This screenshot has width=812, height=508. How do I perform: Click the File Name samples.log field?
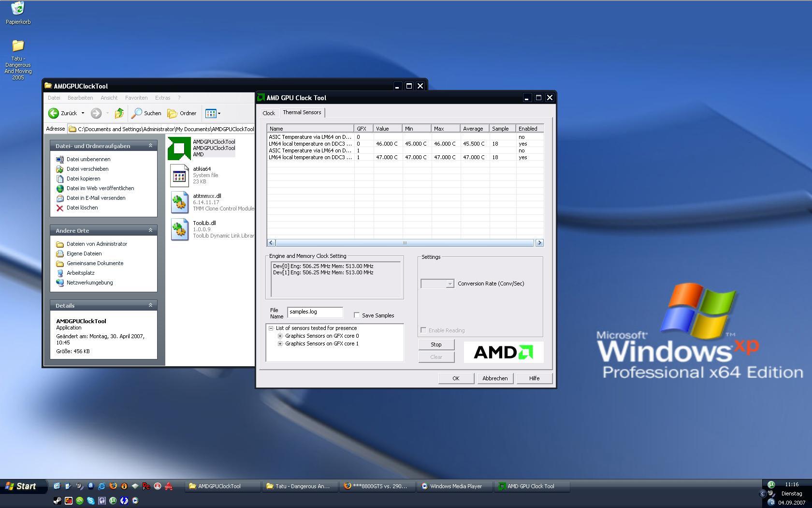tap(315, 312)
